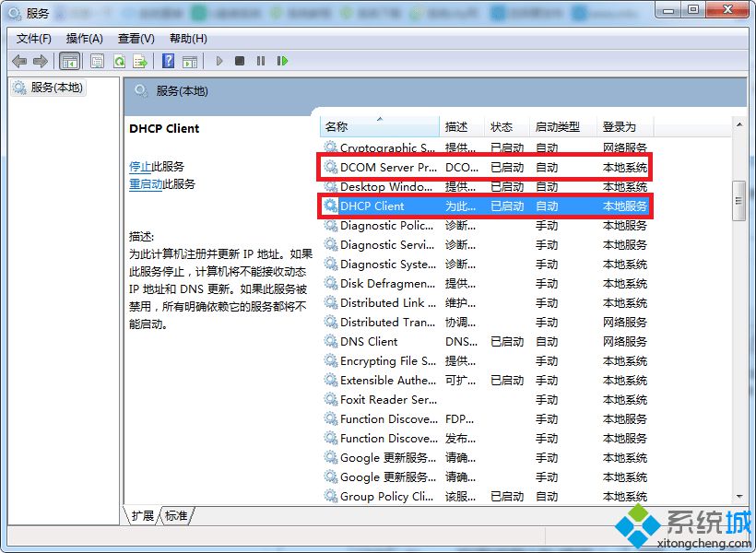Toggle the action pane visibility icon
This screenshot has height=553, width=756.
tap(189, 61)
